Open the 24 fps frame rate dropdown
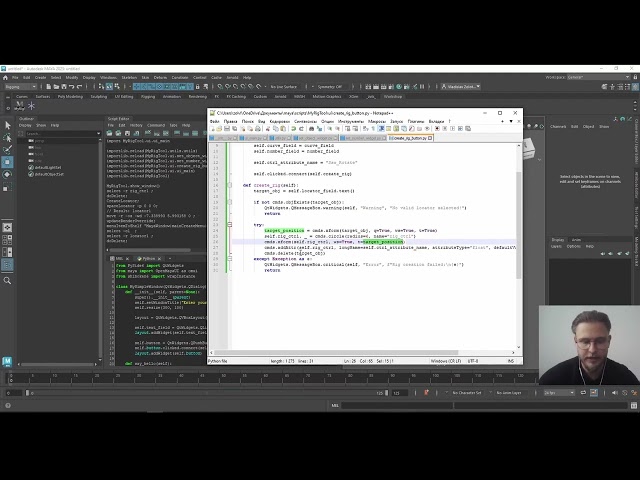 point(559,393)
